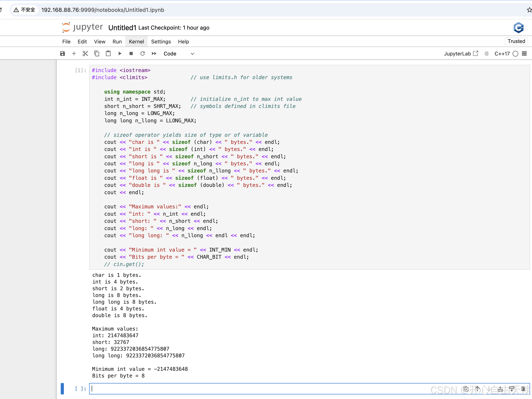Click the 'char is 1 bytes.' output

click(117, 275)
